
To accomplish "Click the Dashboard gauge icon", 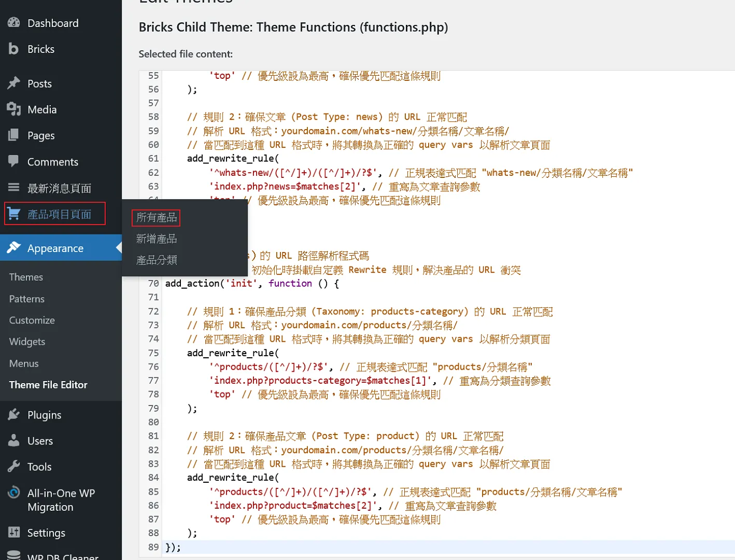I will tap(14, 23).
